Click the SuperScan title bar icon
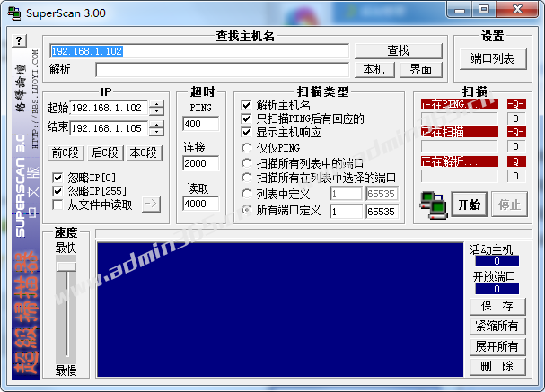The height and width of the screenshot is (392, 545). tap(14, 13)
